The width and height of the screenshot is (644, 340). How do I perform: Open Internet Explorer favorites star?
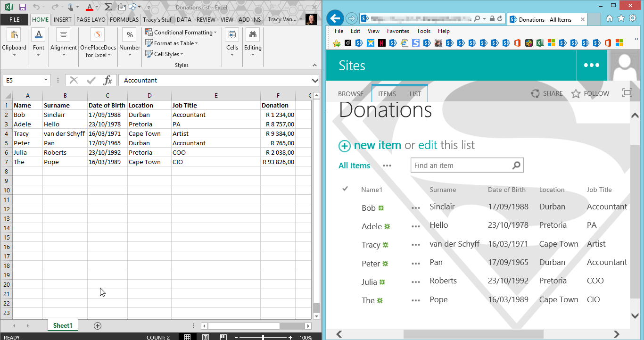[x=621, y=18]
